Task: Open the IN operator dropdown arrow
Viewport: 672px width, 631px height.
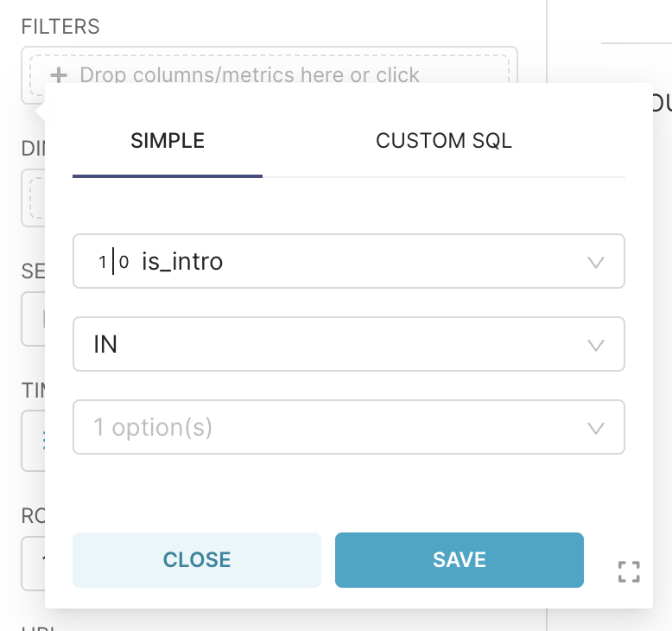Action: pyautogui.click(x=595, y=345)
